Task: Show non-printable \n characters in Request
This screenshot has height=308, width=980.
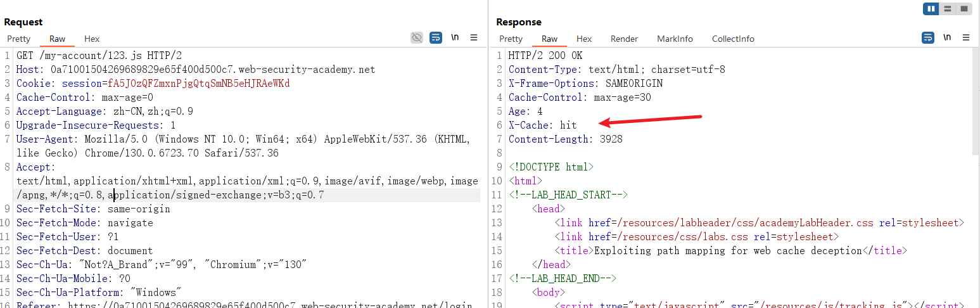Action: 455,38
